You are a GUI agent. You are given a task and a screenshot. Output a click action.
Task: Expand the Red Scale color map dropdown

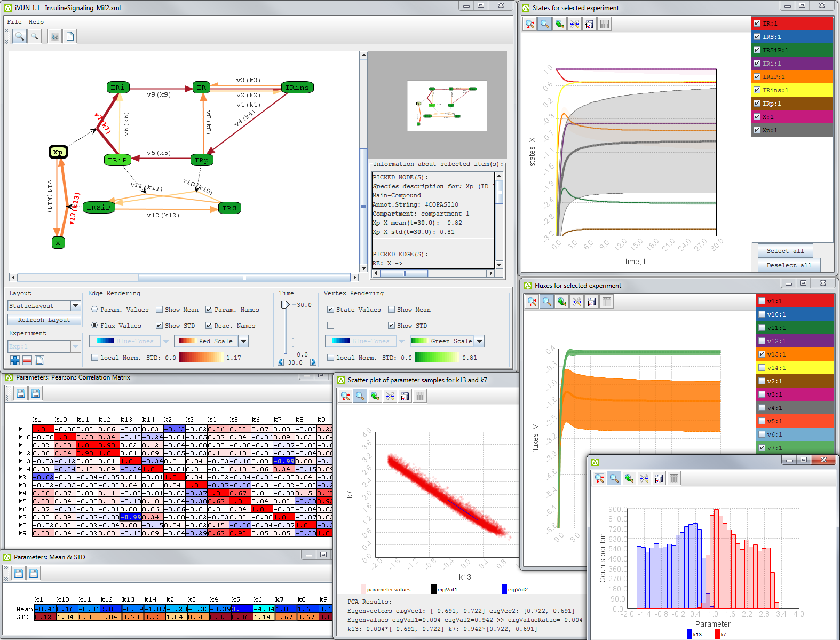(x=243, y=341)
